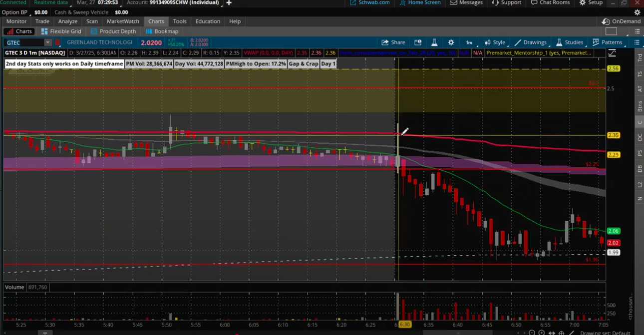Viewport: 644px width, 335px height.
Task: Click the Share chart button
Action: tap(393, 42)
